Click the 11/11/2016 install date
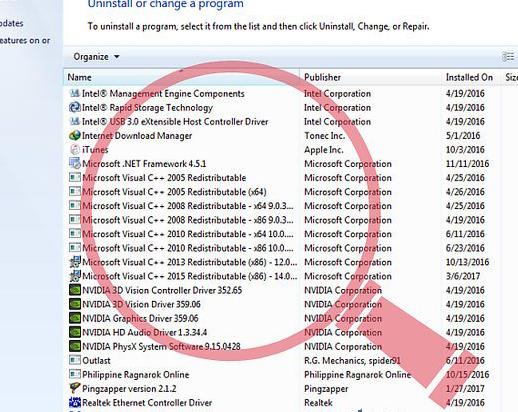 [x=467, y=164]
